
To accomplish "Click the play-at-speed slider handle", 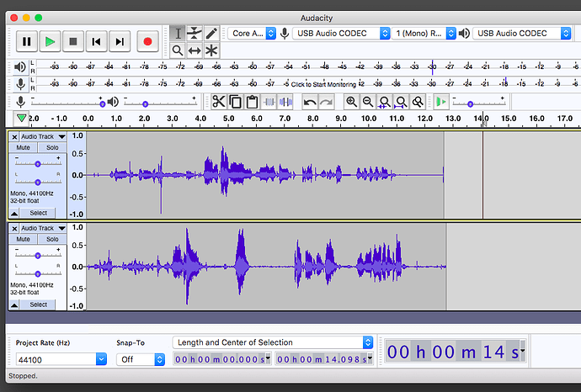I will [470, 104].
